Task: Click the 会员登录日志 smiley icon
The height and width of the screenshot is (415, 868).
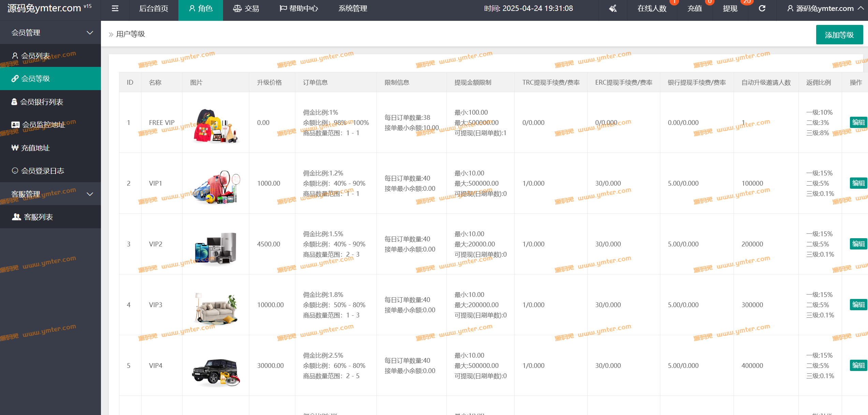Action: pos(15,171)
